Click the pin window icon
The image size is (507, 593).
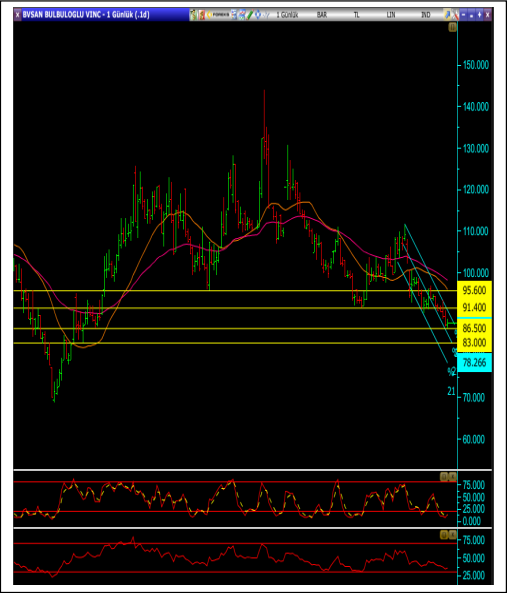(x=447, y=15)
